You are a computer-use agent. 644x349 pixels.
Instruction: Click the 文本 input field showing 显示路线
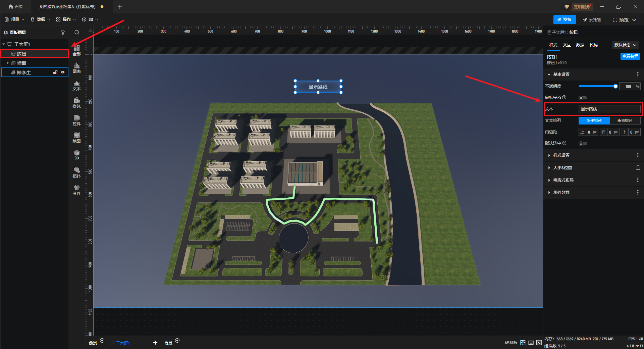(x=609, y=109)
